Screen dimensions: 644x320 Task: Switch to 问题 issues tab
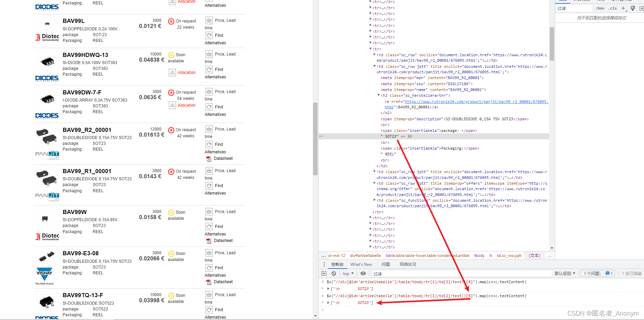point(386,264)
